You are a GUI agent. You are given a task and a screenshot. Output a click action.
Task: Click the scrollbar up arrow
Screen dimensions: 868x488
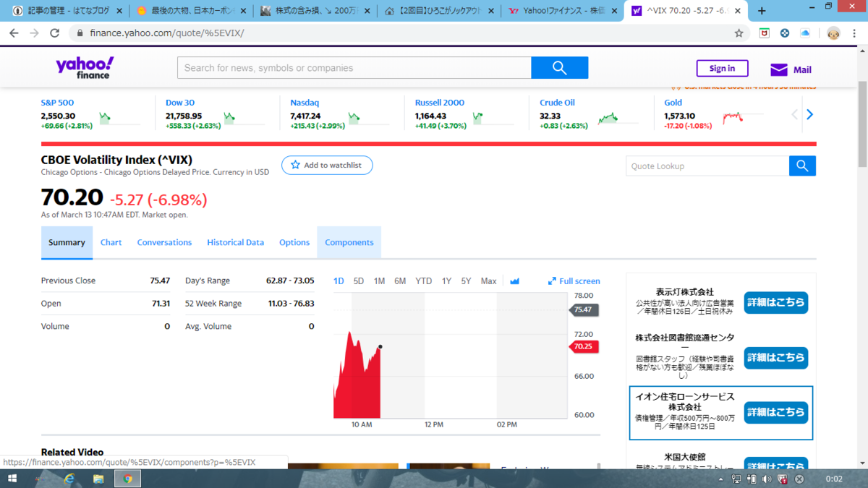pyautogui.click(x=861, y=51)
